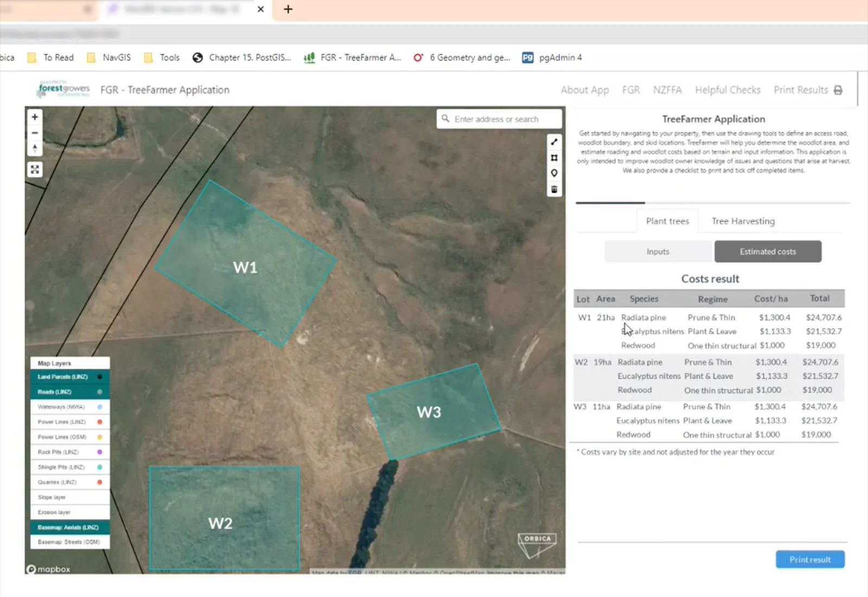This screenshot has width=868, height=597.
Task: Open the About App menu item
Action: [585, 90]
